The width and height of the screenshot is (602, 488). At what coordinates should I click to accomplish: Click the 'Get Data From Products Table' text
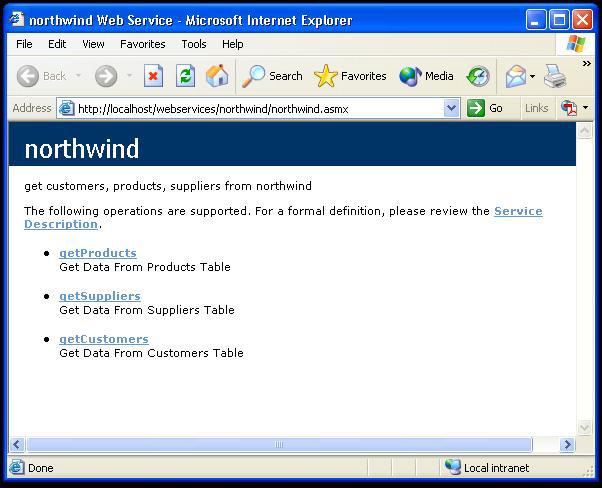[145, 267]
